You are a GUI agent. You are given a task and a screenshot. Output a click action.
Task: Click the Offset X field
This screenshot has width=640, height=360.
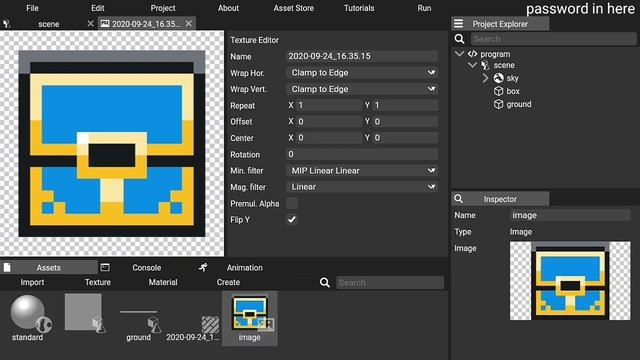coord(329,122)
